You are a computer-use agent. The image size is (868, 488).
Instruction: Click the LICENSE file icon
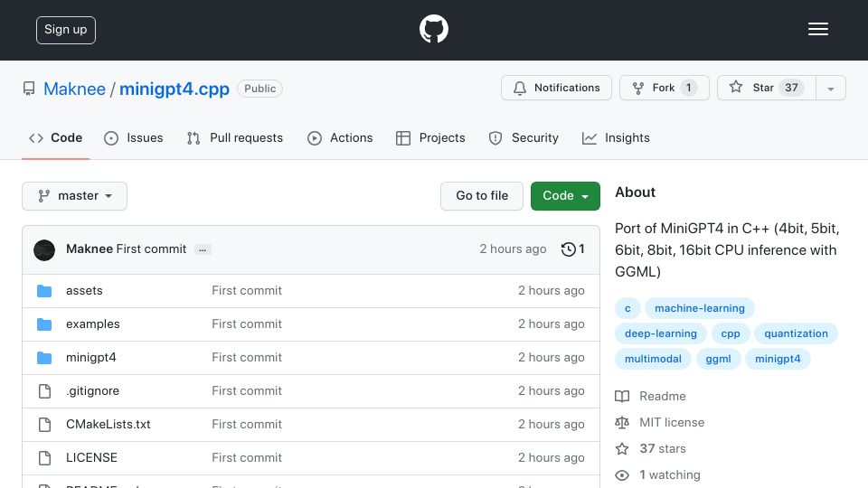tap(44, 457)
